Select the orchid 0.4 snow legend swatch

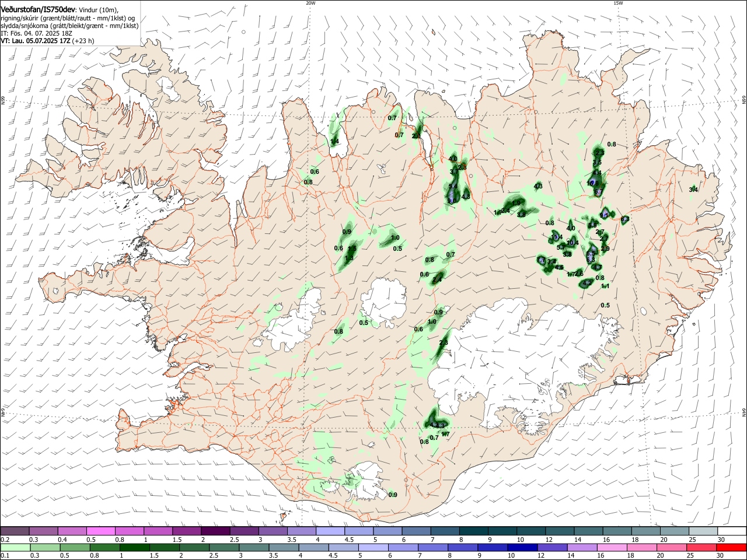coord(72,531)
